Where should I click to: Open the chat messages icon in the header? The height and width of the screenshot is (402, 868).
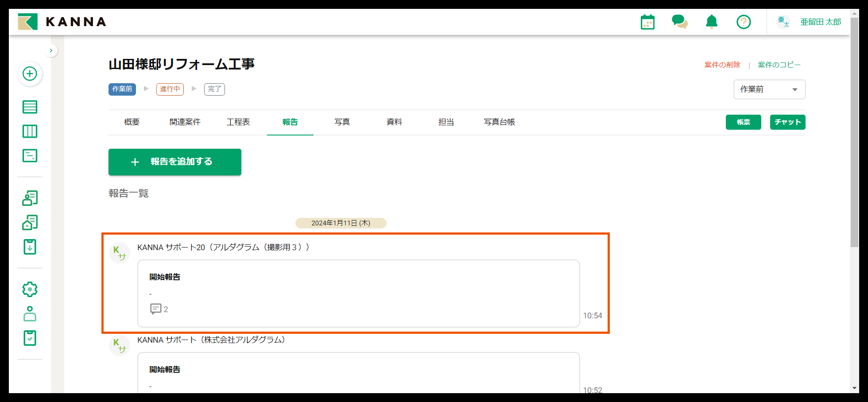pyautogui.click(x=680, y=21)
